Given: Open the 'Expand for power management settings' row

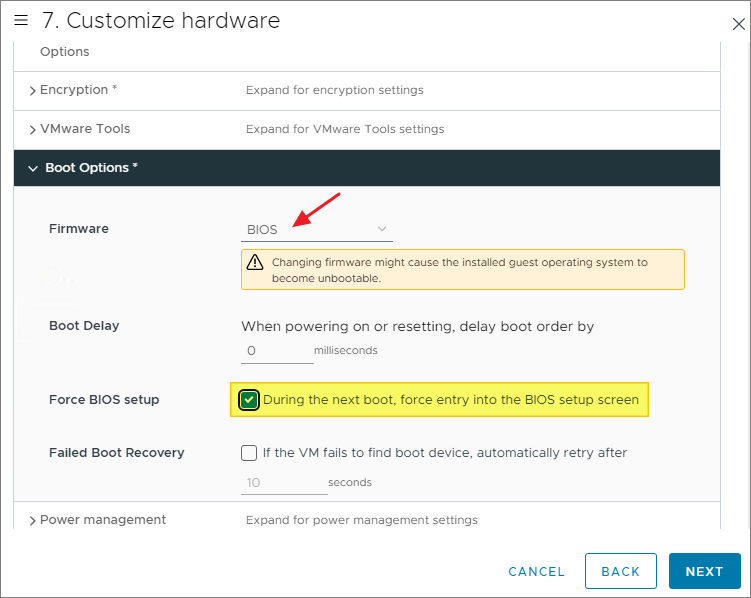Looking at the screenshot, I should [x=361, y=520].
